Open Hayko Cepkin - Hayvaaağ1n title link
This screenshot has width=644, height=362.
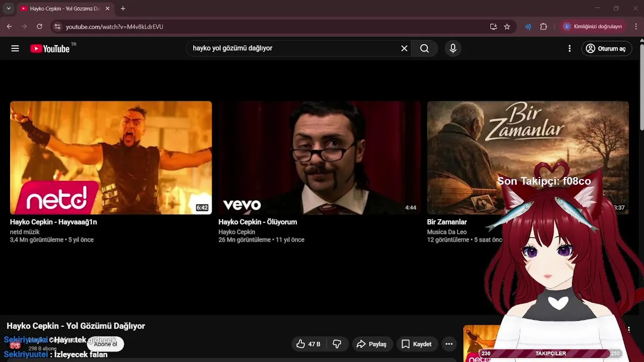coord(53,222)
